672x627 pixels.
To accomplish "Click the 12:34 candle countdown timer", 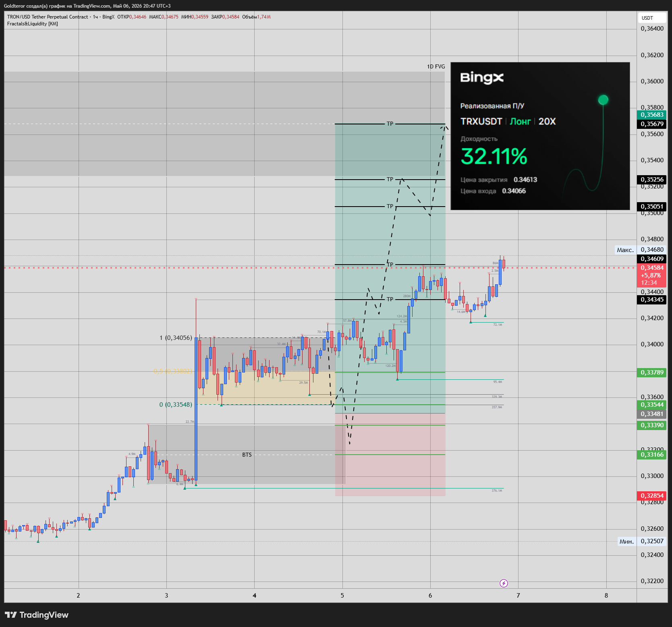I will click(649, 283).
